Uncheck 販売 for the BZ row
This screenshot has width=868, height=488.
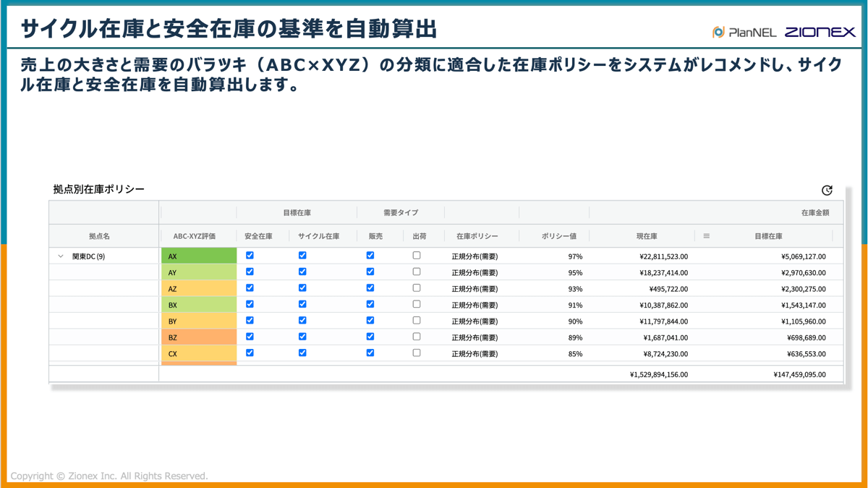point(370,336)
